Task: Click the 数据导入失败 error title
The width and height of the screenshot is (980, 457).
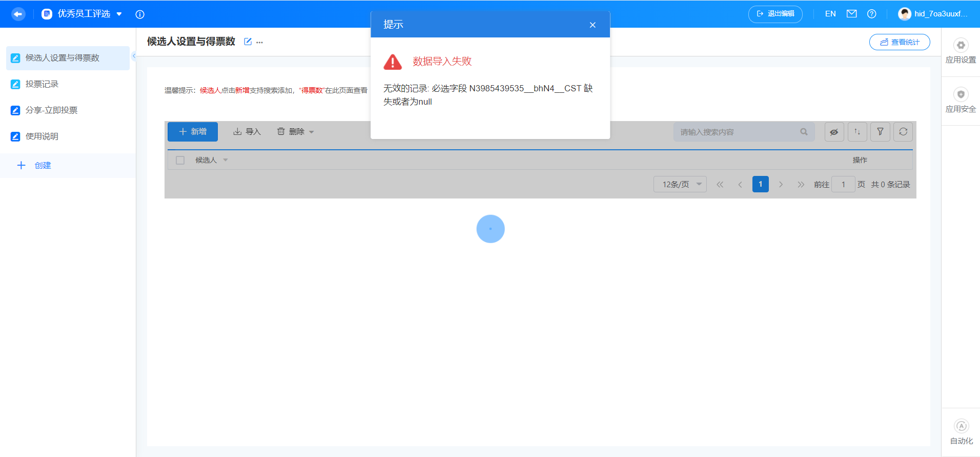Action: 442,62
